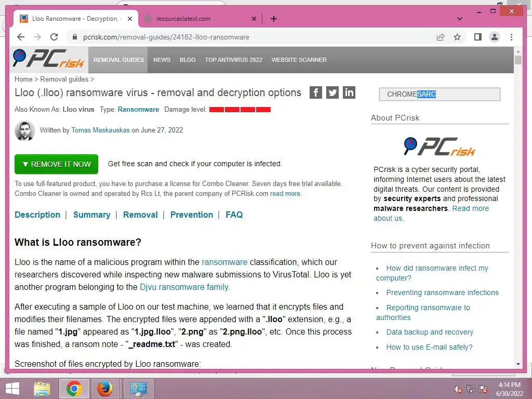This screenshot has width=532, height=399.
Task: Open the Djvu ransomware family link
Action: pos(184,287)
